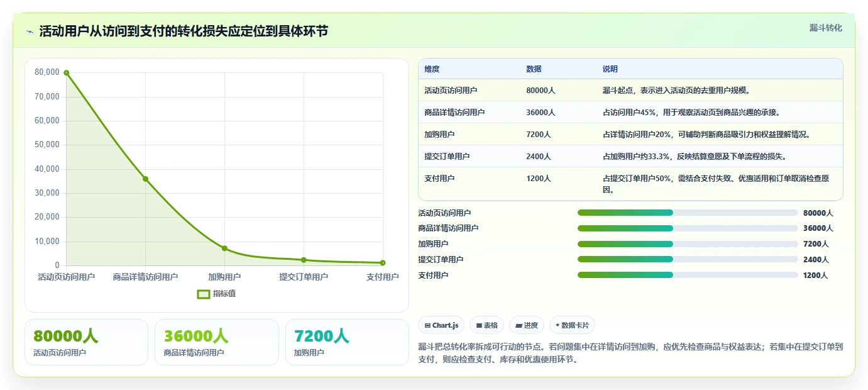Click the table value 36000人
Screen dimensions: 868x390
pos(541,113)
